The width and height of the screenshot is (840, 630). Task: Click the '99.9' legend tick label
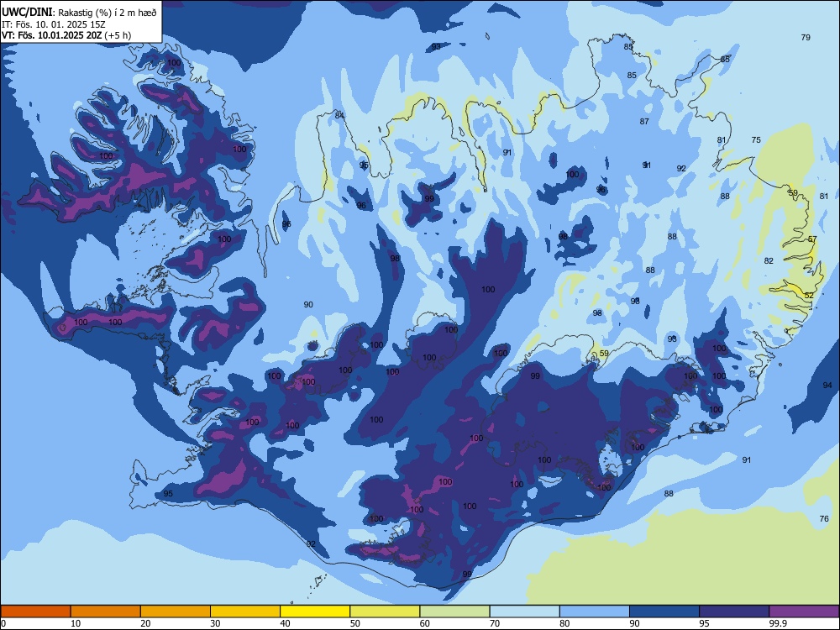click(x=778, y=623)
